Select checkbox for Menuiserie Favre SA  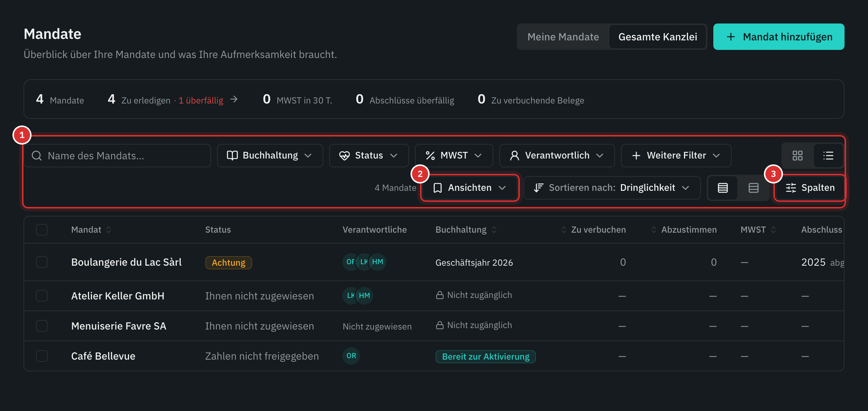click(42, 326)
